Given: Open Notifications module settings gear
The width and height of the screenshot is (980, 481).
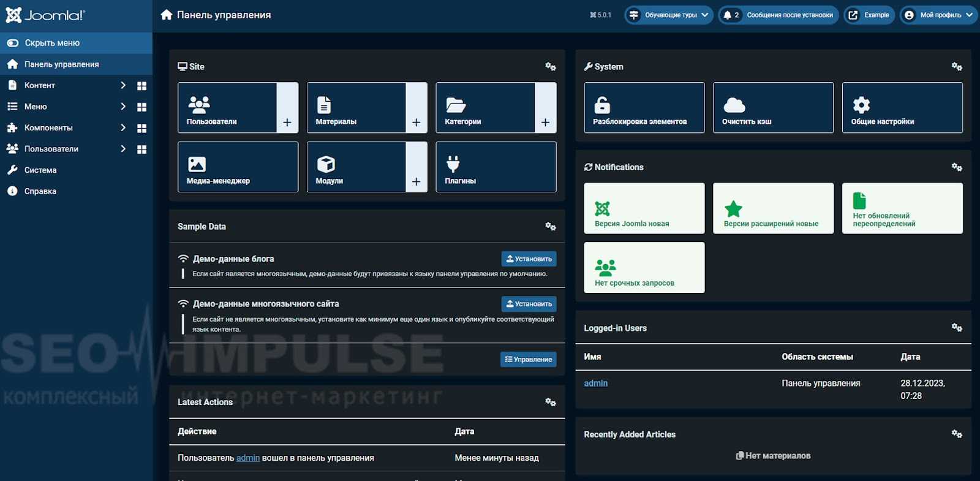Looking at the screenshot, I should coord(956,167).
